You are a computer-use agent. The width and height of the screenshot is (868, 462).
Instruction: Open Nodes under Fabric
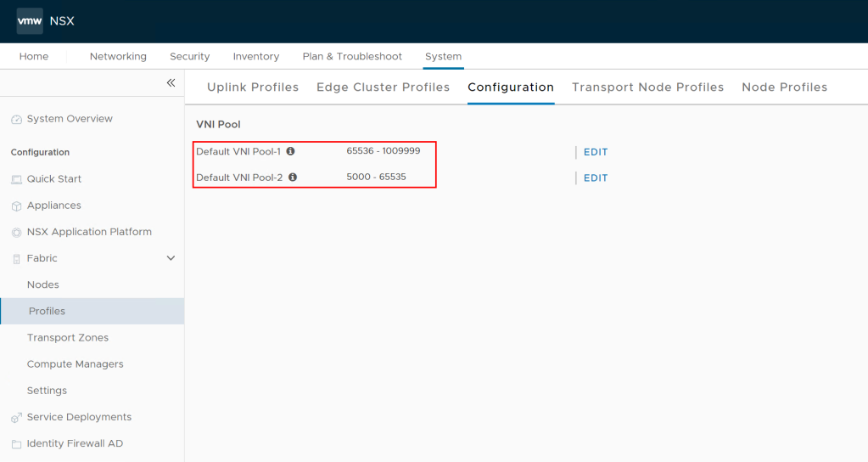[43, 285]
